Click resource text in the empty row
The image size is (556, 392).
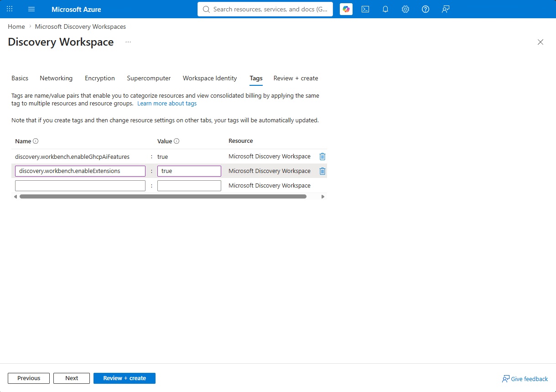(x=270, y=186)
